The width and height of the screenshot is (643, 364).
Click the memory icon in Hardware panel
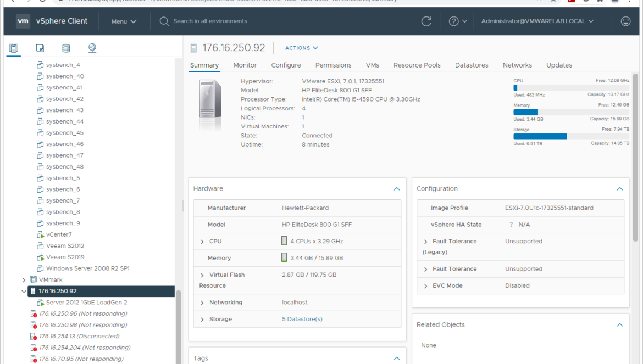[284, 257]
